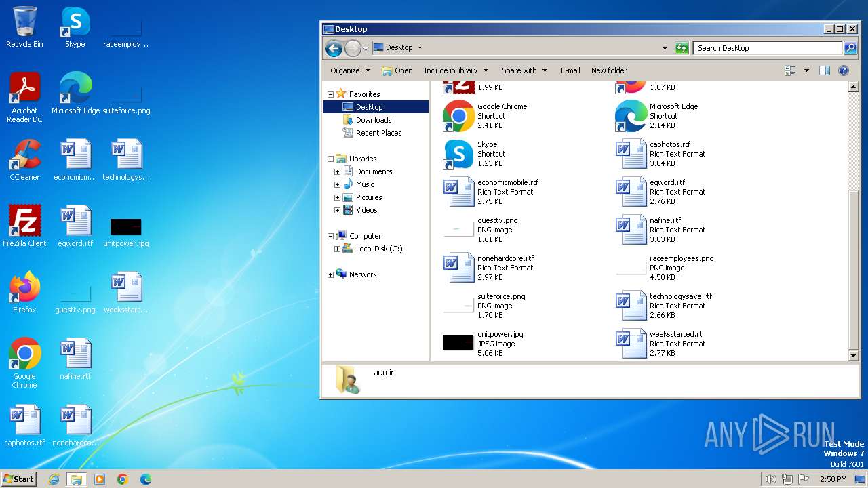Select weeksstarted desktop file icon

(x=126, y=293)
